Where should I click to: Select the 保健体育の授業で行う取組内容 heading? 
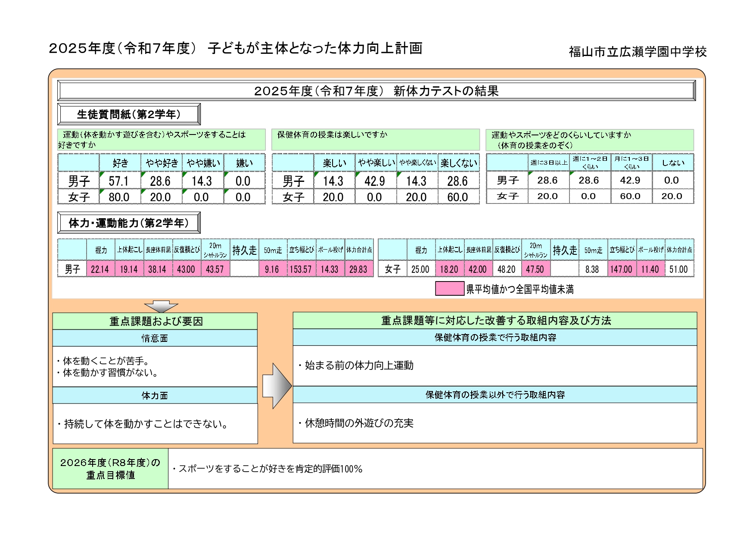(x=495, y=338)
